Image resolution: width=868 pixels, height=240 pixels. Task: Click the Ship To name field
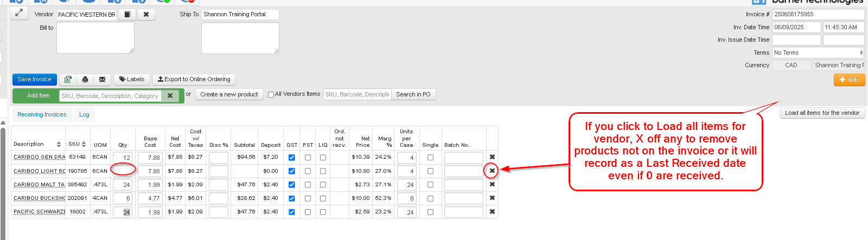coord(240,15)
